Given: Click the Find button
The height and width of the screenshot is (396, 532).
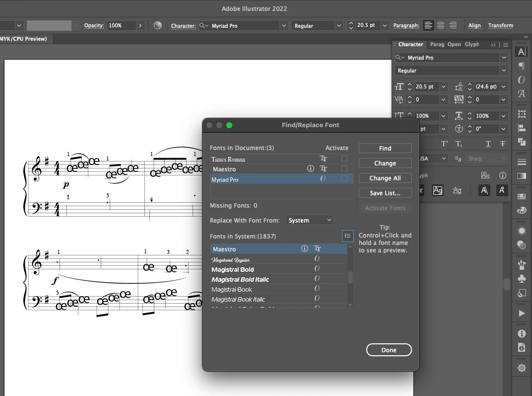Looking at the screenshot, I should pos(385,148).
